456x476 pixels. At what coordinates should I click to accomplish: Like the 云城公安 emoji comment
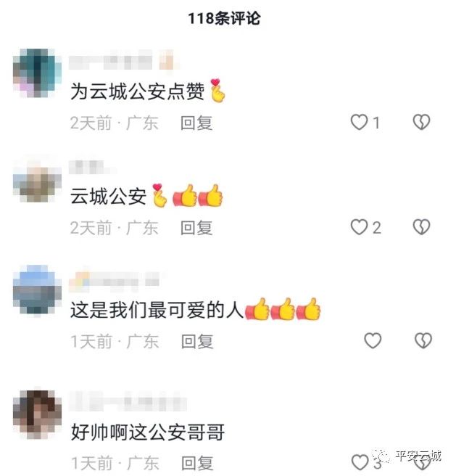[x=359, y=227]
